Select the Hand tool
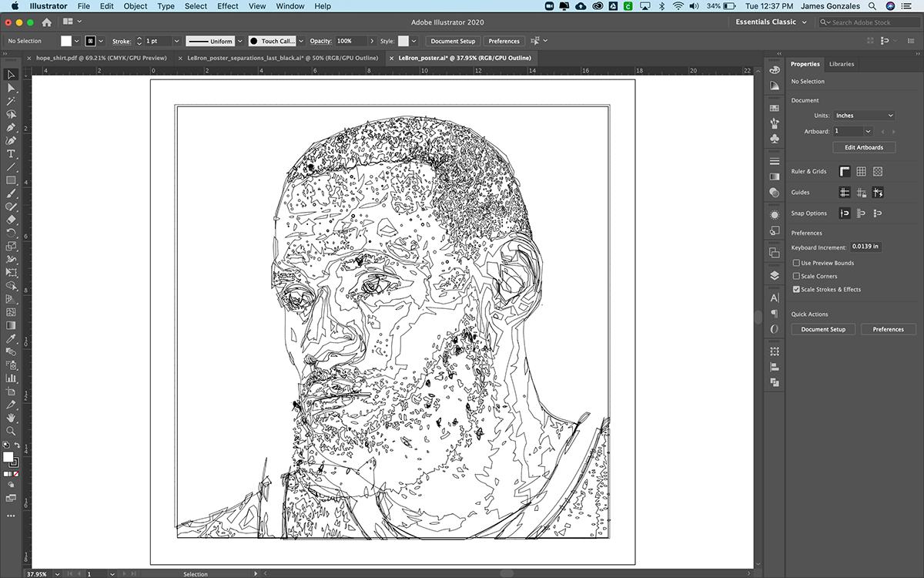 (x=11, y=418)
